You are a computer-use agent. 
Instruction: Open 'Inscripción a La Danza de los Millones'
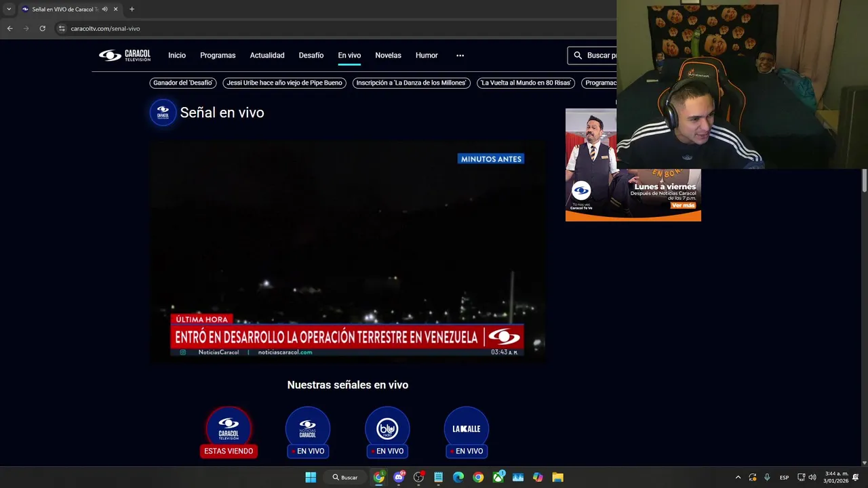coord(411,83)
